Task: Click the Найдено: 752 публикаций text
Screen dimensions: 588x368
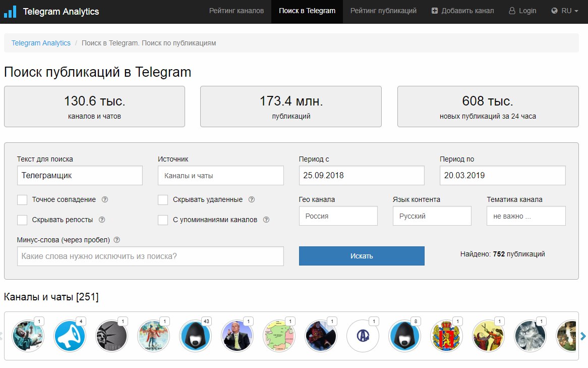Action: (x=502, y=254)
